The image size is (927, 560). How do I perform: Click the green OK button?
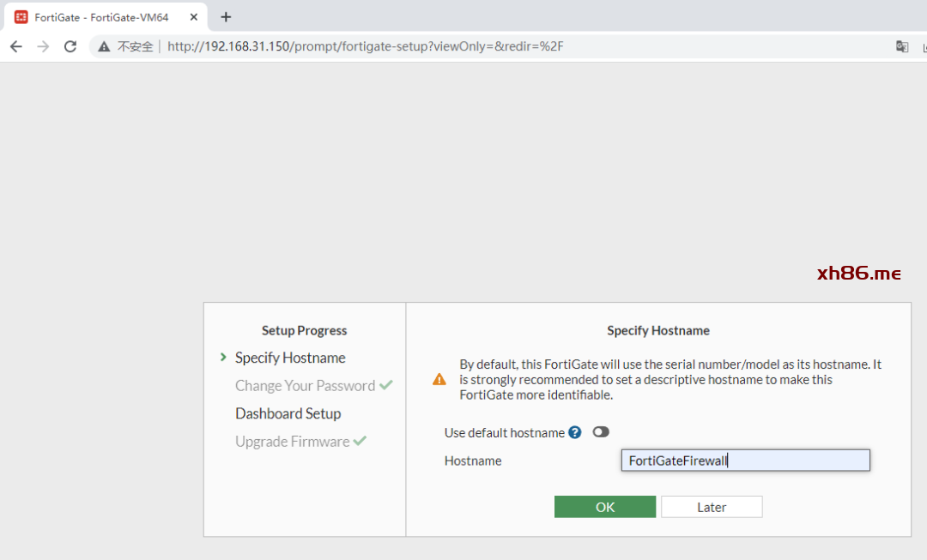605,507
